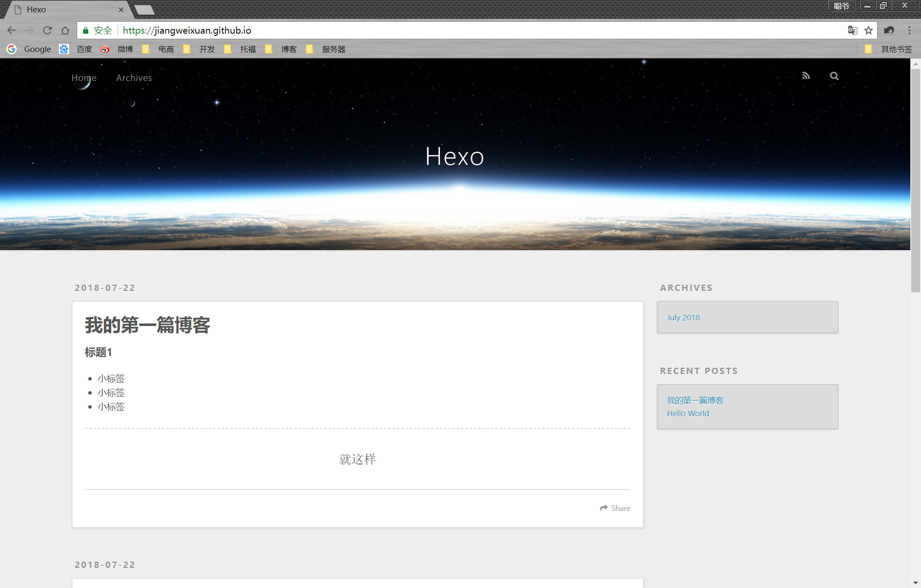Click the browser reload icon

click(x=47, y=30)
